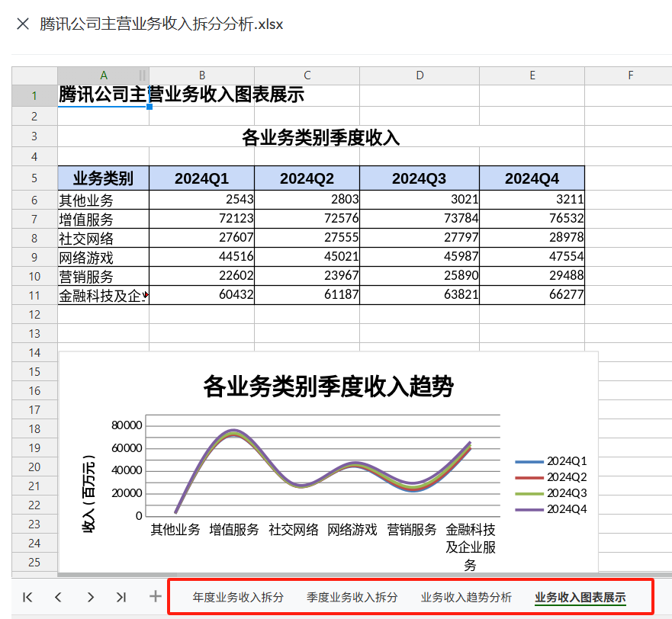Click the file name 腾讯公司主营业务收入拆分分析.xlsx
Image resolution: width=672 pixels, height=619 pixels.
(x=162, y=24)
